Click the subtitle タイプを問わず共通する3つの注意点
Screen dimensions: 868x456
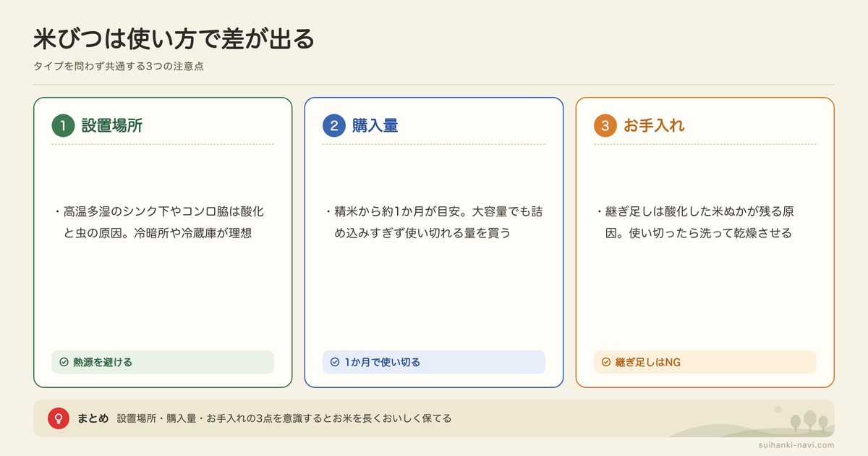tap(119, 66)
